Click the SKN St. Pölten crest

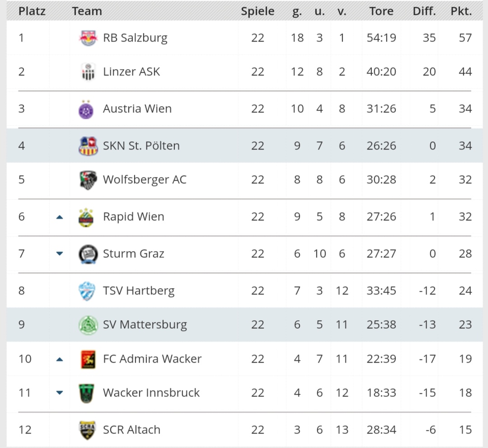coord(89,146)
